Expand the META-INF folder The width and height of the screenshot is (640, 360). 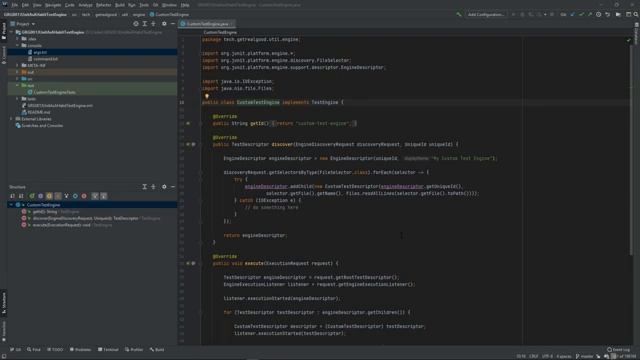click(x=18, y=65)
